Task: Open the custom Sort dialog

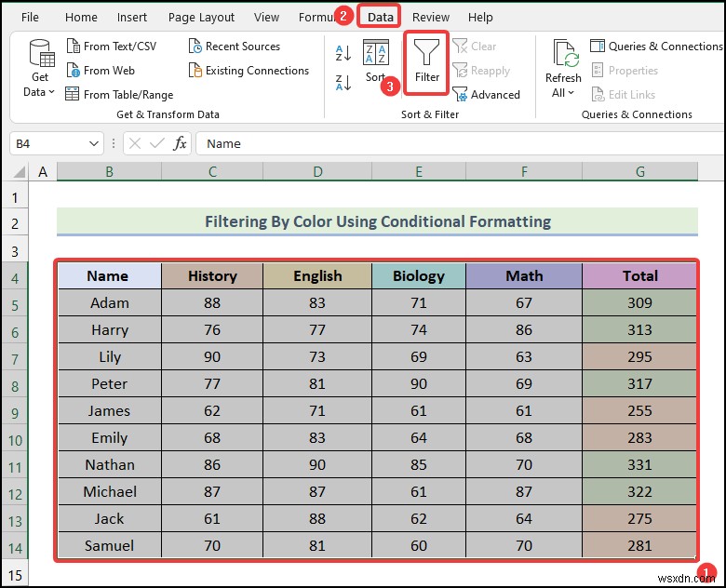Action: [x=375, y=61]
